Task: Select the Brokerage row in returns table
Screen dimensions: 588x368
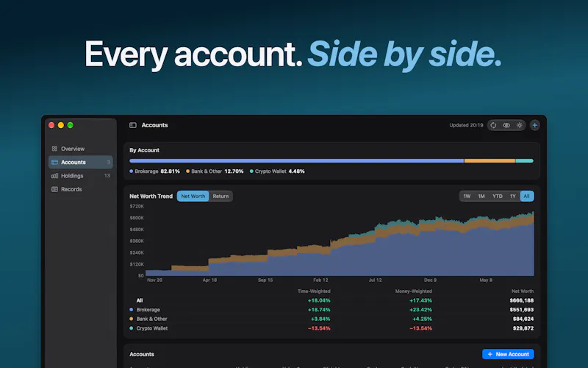Action: coord(331,310)
